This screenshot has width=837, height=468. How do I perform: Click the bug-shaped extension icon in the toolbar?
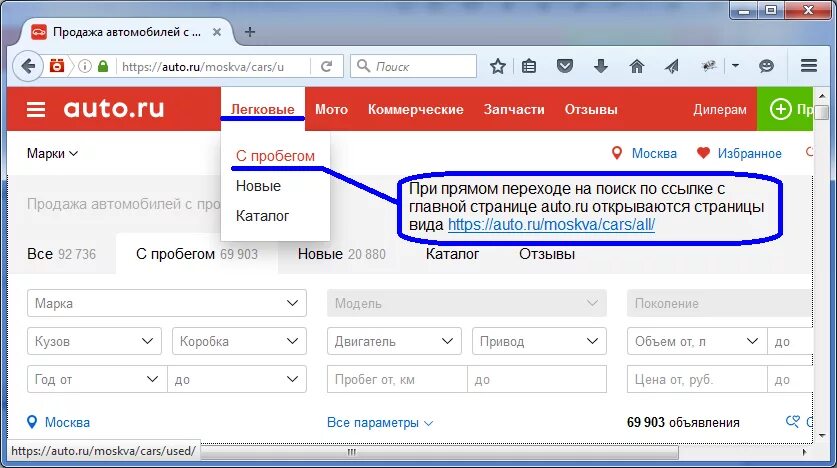709,66
